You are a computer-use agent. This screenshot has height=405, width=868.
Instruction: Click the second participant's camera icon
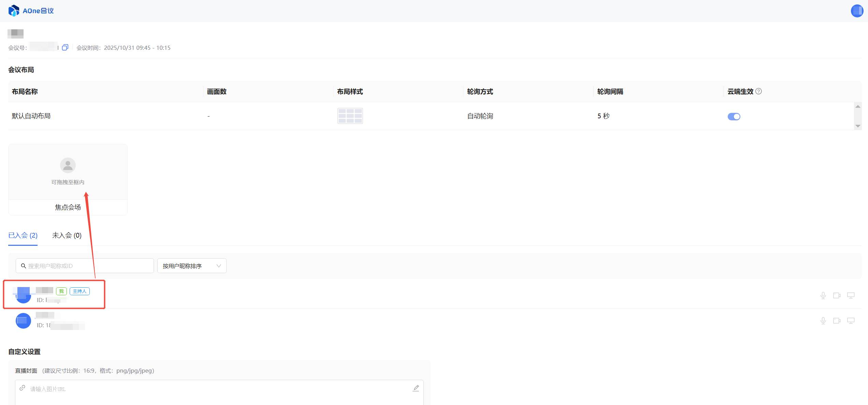[837, 321]
